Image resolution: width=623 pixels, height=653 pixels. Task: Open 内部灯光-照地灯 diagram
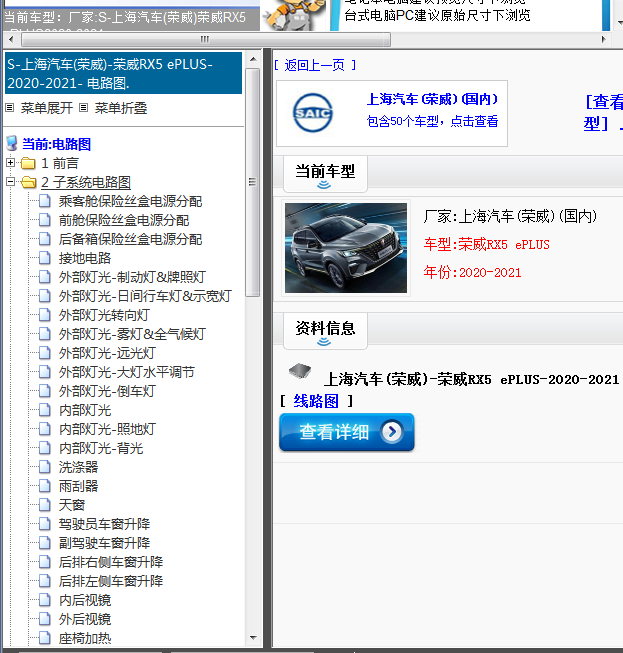pos(107,429)
